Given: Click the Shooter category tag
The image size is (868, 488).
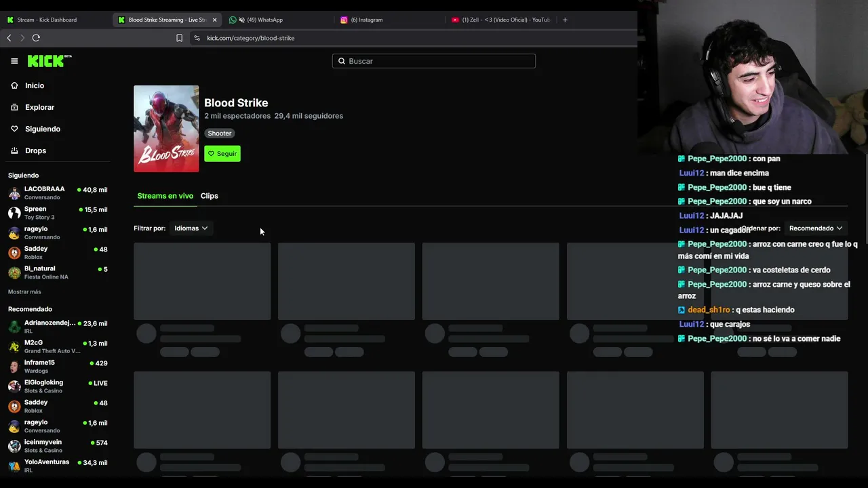Looking at the screenshot, I should (x=220, y=134).
